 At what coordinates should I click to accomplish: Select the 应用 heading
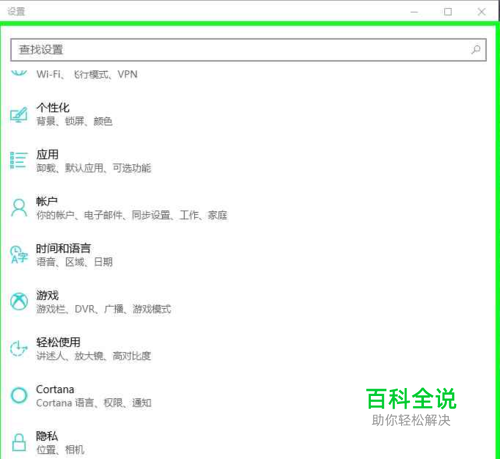pyautogui.click(x=47, y=154)
